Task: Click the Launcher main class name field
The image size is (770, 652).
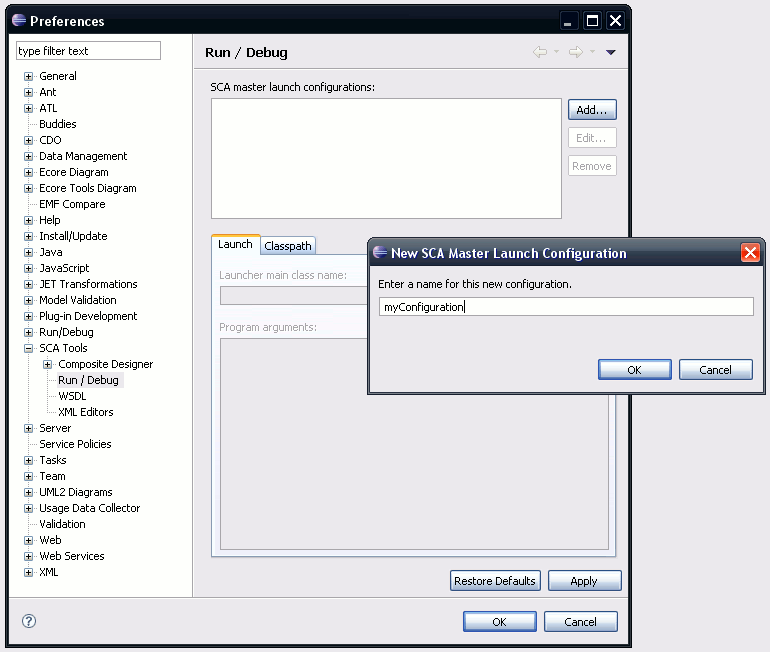Action: [293, 296]
